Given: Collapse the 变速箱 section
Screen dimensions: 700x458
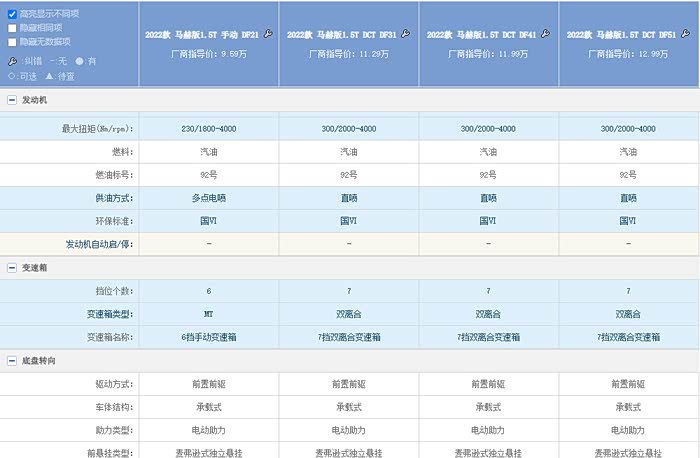Looking at the screenshot, I should point(12,268).
